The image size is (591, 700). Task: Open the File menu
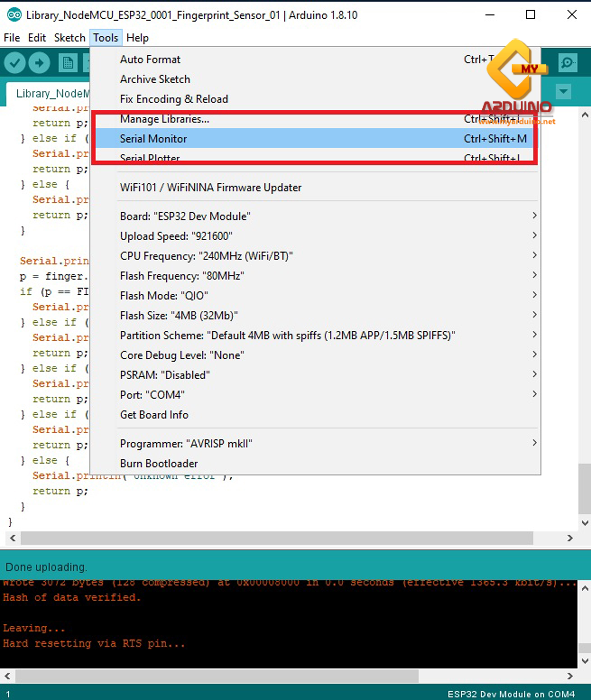pyautogui.click(x=11, y=38)
